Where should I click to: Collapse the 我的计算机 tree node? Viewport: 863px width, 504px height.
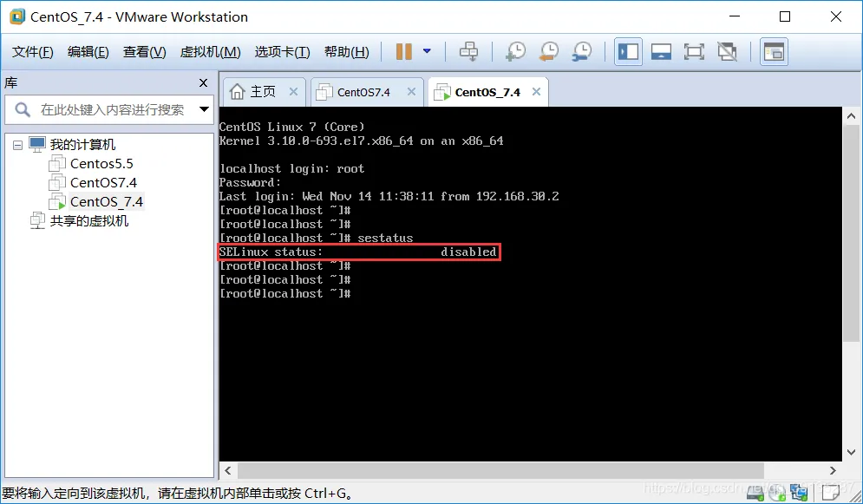(19, 144)
